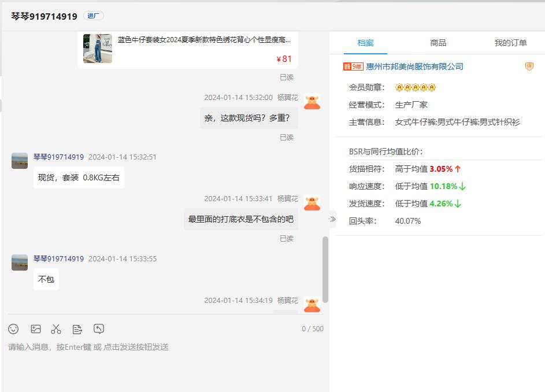Open the emoji picker
This screenshot has width=545, height=392.
(x=13, y=329)
